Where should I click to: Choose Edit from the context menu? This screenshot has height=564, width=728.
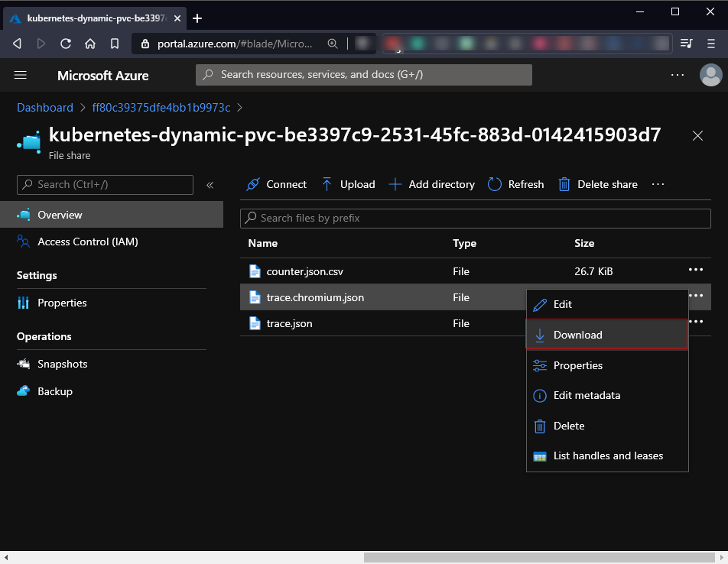[607, 305]
